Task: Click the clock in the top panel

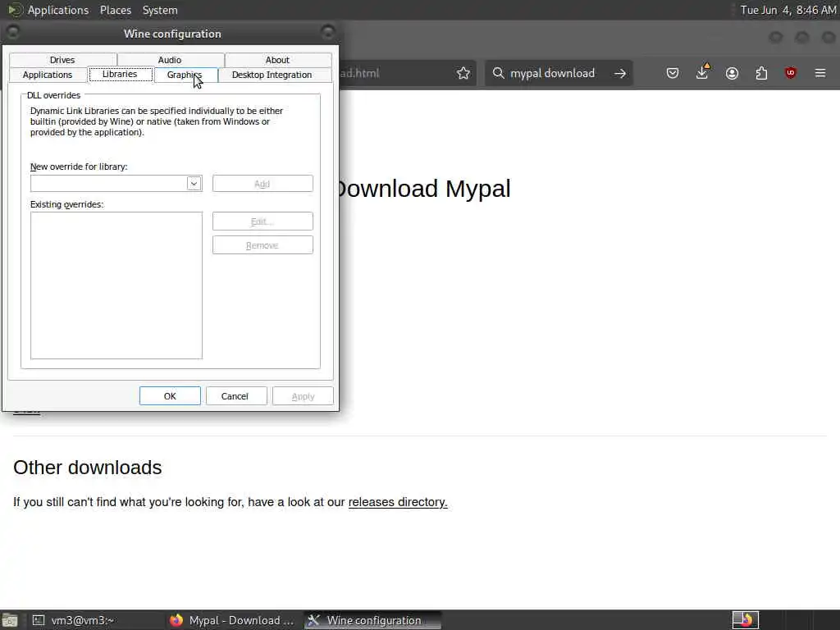Action: [788, 10]
